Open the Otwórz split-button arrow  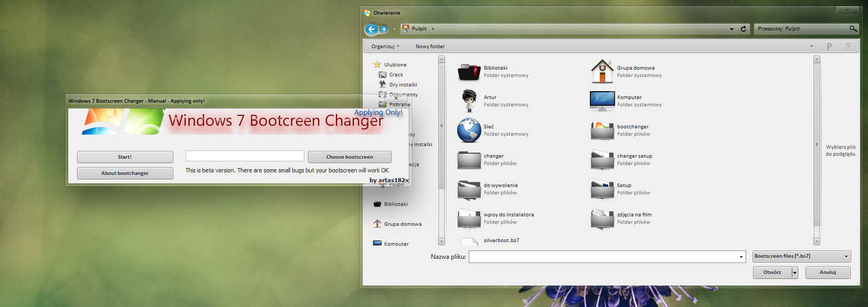[x=795, y=272]
